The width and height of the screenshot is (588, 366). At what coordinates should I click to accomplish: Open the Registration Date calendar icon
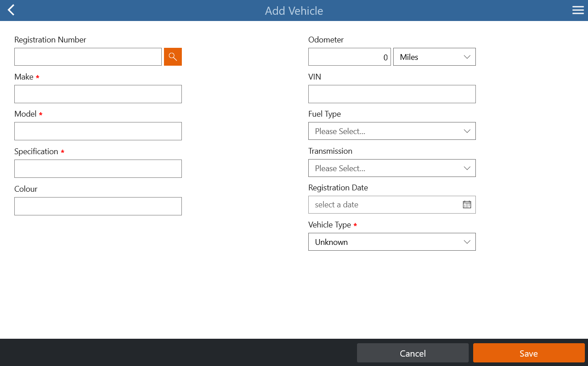point(467,205)
